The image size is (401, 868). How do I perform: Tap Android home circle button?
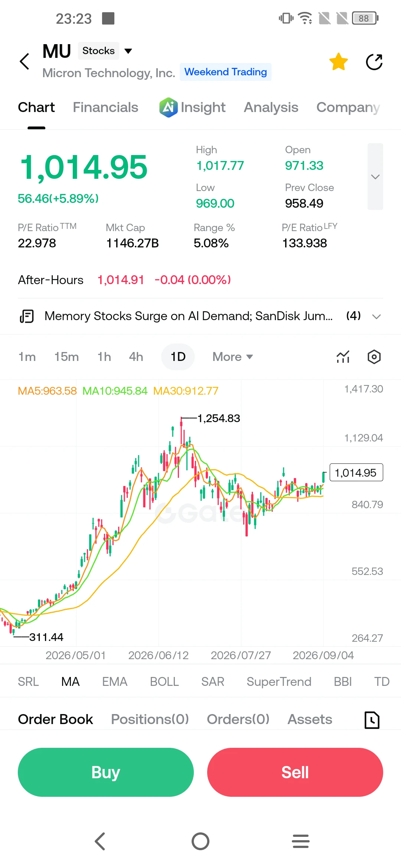point(200,841)
